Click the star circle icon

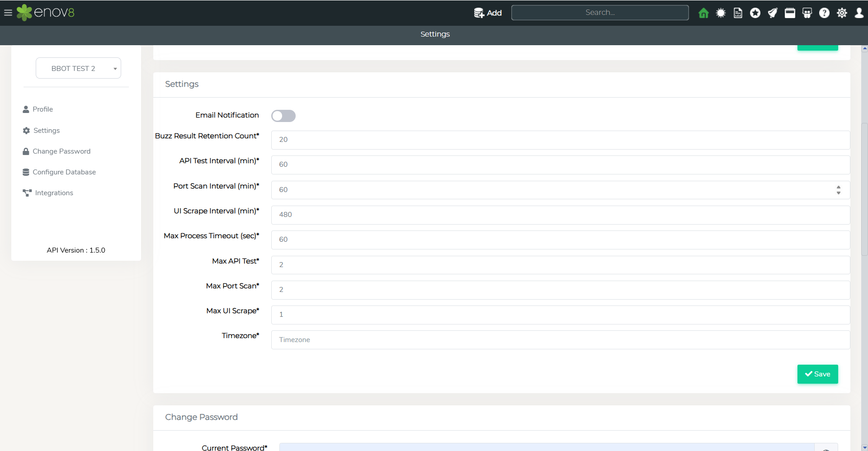pos(755,13)
